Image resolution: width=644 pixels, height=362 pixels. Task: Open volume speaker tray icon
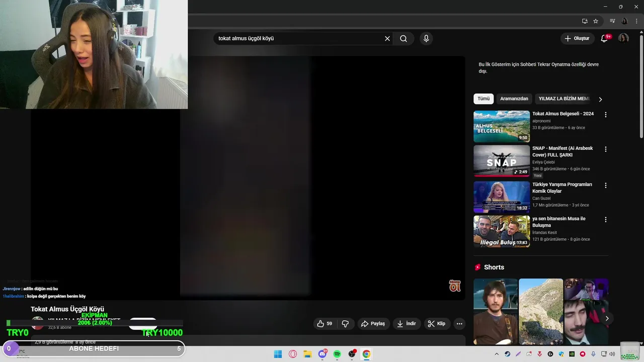[612, 354]
